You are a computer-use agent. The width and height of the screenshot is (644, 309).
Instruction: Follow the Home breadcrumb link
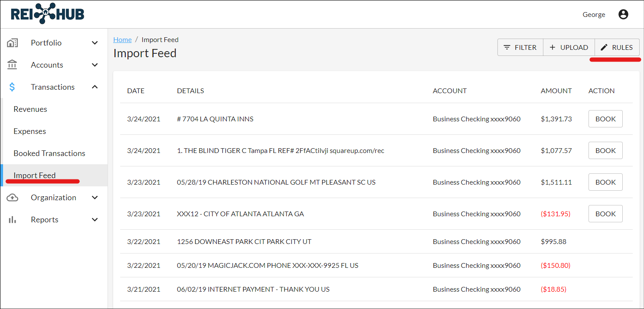coord(122,39)
